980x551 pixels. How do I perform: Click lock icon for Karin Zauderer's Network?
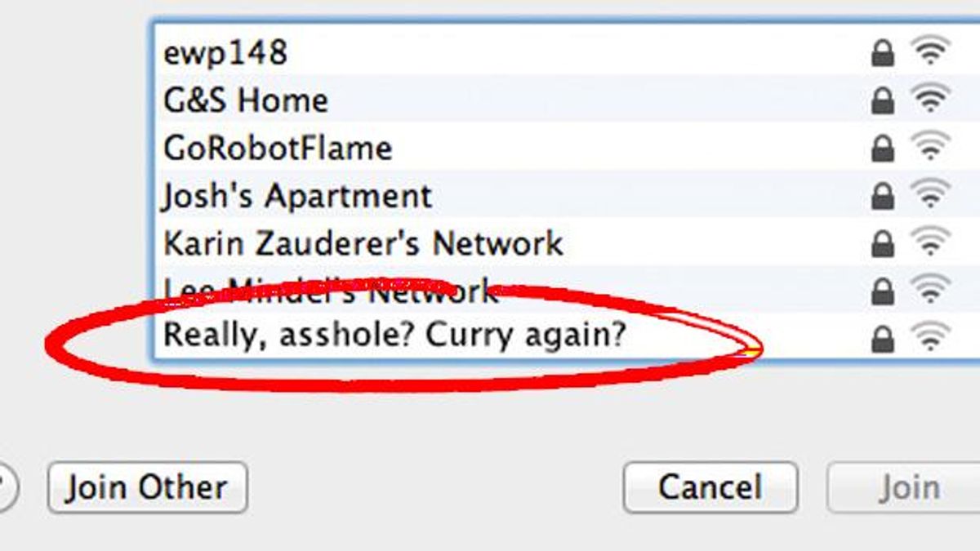[x=882, y=243]
